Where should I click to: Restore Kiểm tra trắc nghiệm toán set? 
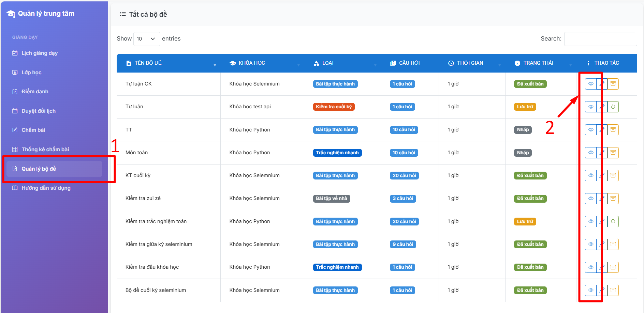(613, 221)
